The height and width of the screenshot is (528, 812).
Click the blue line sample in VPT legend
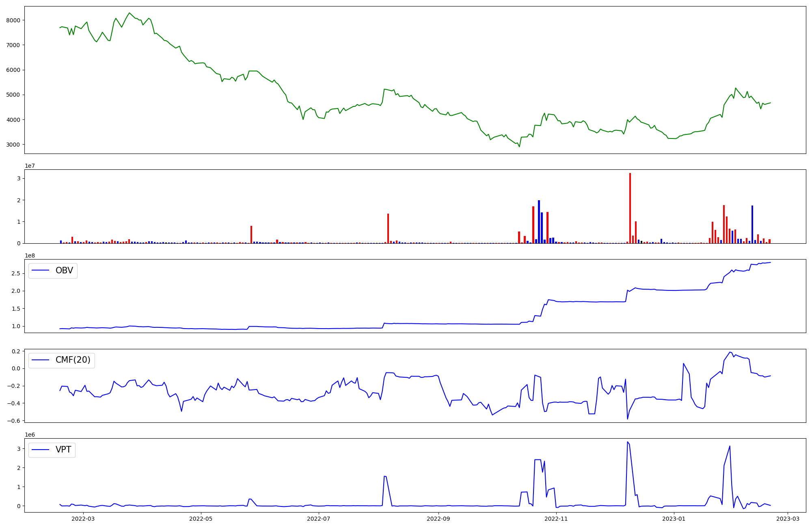point(41,450)
